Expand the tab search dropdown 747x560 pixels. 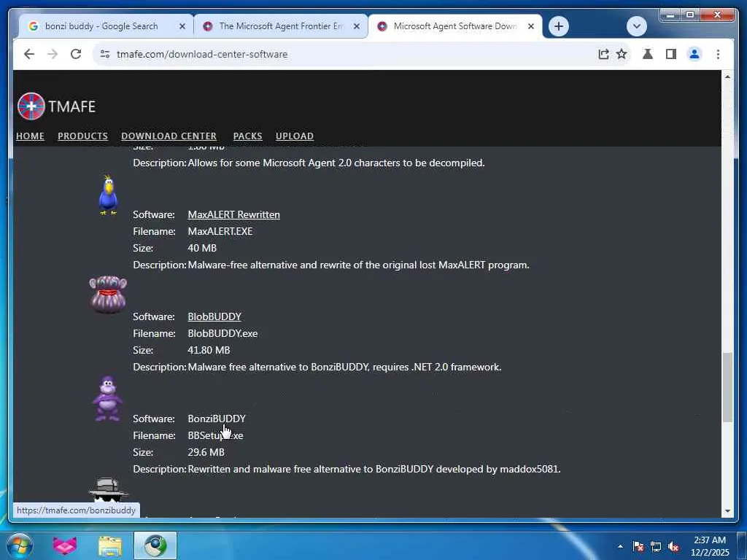click(x=636, y=26)
